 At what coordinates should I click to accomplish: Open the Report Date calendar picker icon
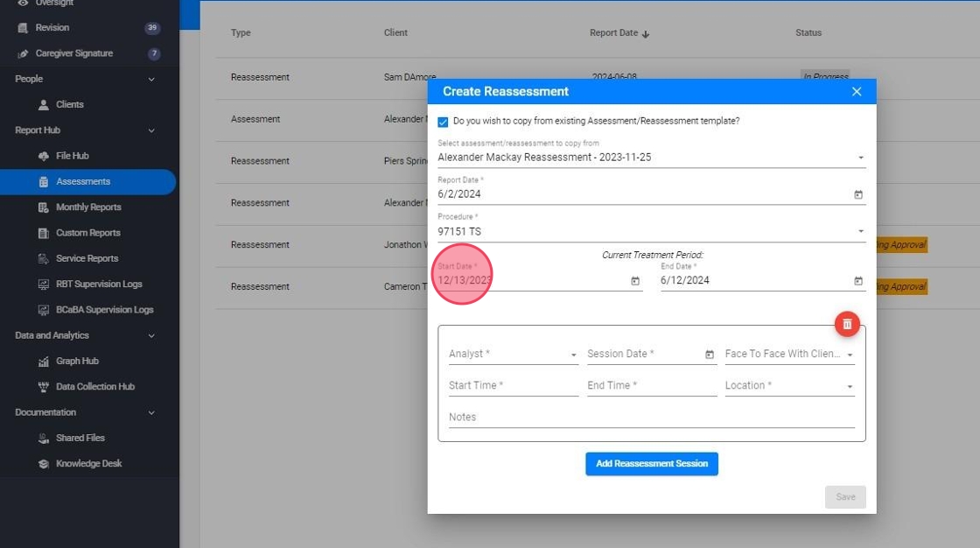(x=858, y=194)
